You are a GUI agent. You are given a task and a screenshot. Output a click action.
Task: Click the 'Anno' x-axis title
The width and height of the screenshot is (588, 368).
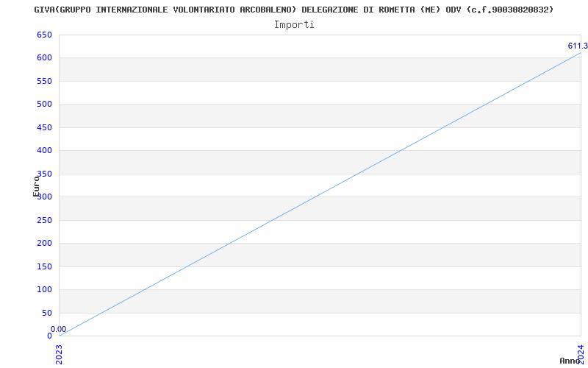(570, 361)
